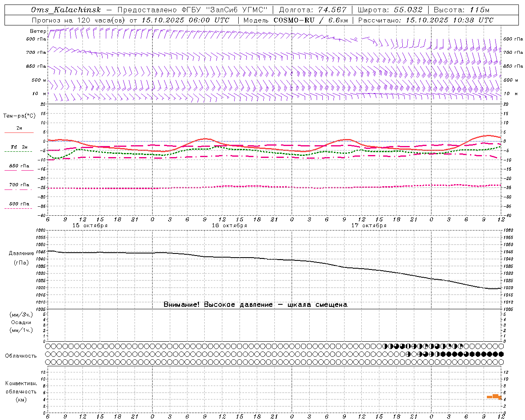Click the 'Модель COSMO-RU / 6.6км' text

point(295,20)
